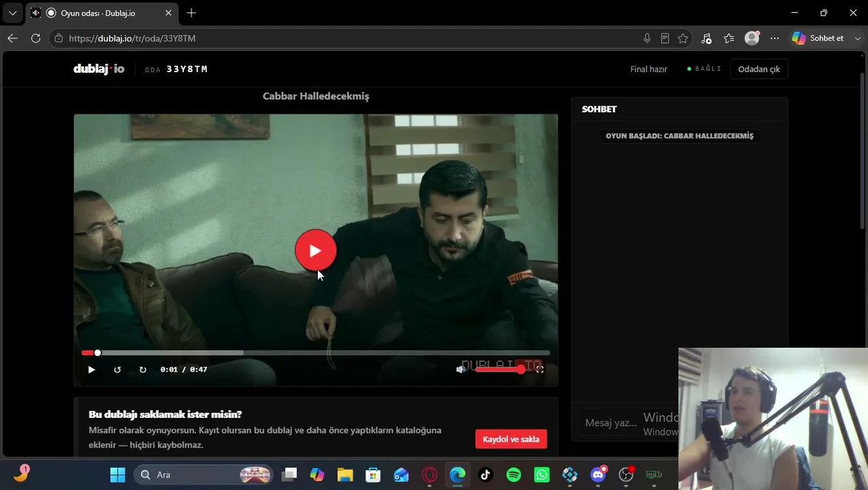Open OBS Studio from the taskbar
868x490 pixels.
[626, 474]
